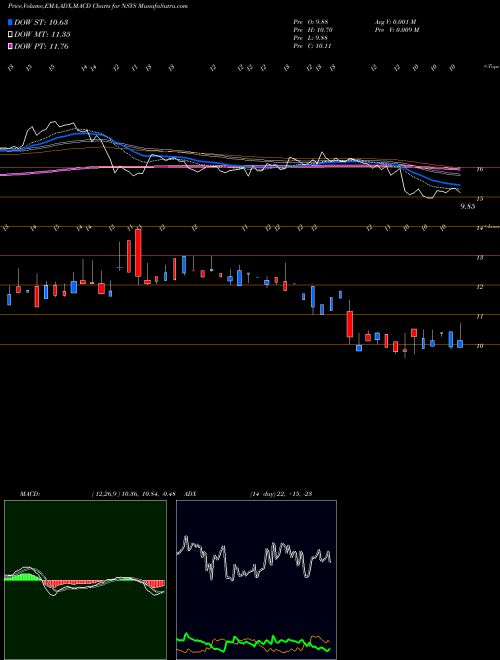This screenshot has width=500, height=660.
Task: Click the 'ADX' panel label
Action: click(191, 494)
